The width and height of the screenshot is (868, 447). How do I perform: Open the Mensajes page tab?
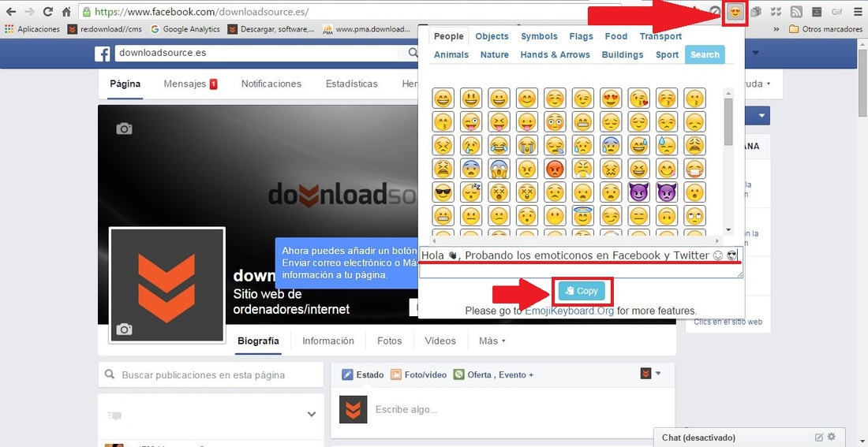[x=190, y=84]
